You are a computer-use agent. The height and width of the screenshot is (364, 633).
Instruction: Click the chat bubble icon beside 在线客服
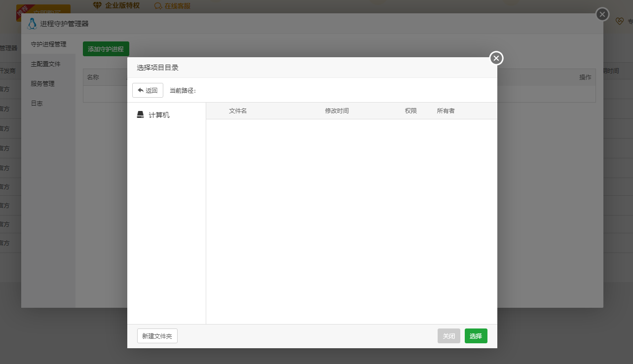[158, 5]
